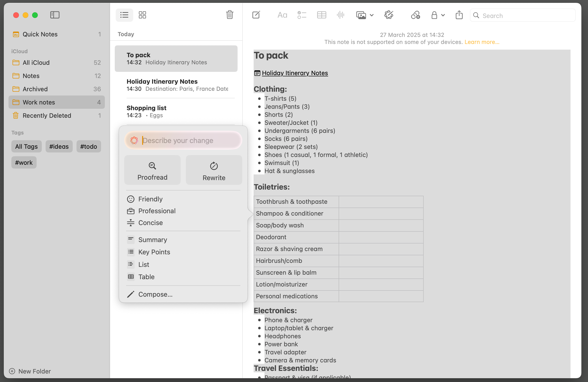Screen dimensions: 588x382
Task: Insert a checklist
Action: click(x=302, y=15)
